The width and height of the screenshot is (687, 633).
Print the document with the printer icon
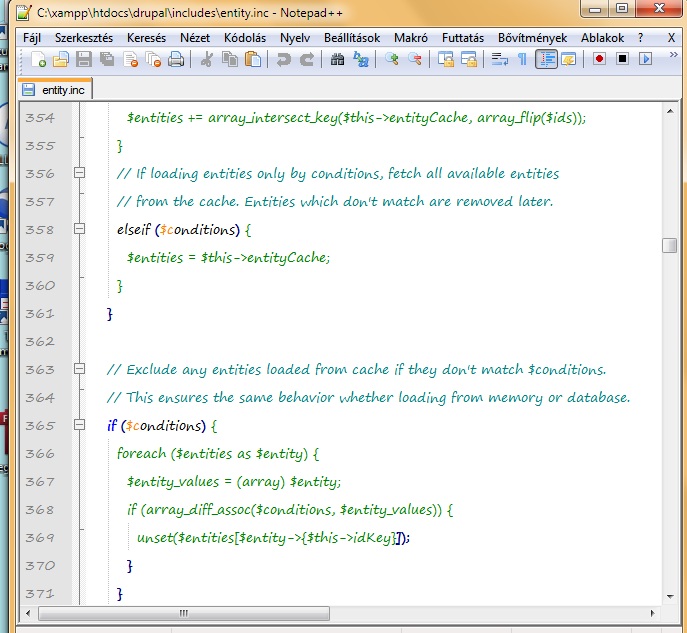click(x=176, y=59)
